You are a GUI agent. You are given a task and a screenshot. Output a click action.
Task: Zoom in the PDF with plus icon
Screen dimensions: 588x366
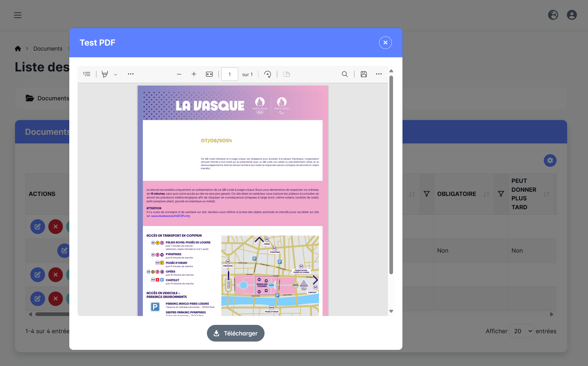(194, 74)
